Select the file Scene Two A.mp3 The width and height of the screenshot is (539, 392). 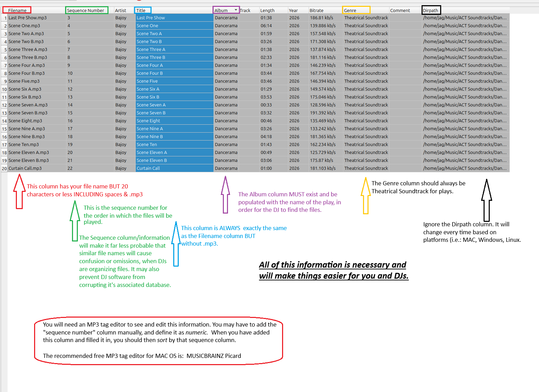26,33
